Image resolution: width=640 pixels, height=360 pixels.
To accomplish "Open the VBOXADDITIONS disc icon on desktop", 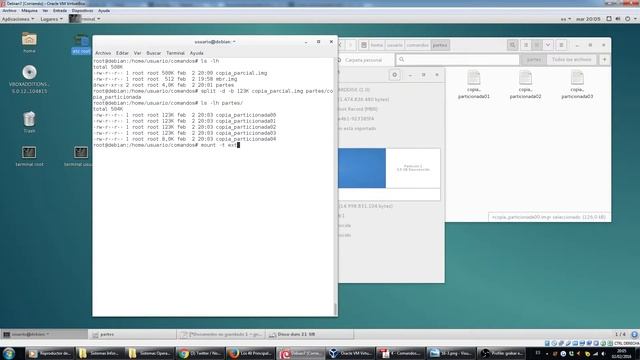I will click(x=29, y=79).
